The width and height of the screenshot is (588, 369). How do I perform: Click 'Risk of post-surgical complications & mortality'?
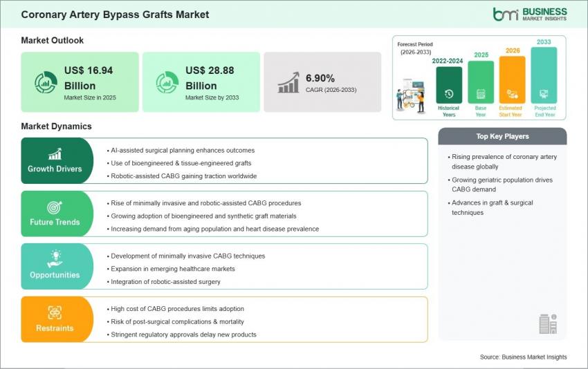click(x=176, y=321)
